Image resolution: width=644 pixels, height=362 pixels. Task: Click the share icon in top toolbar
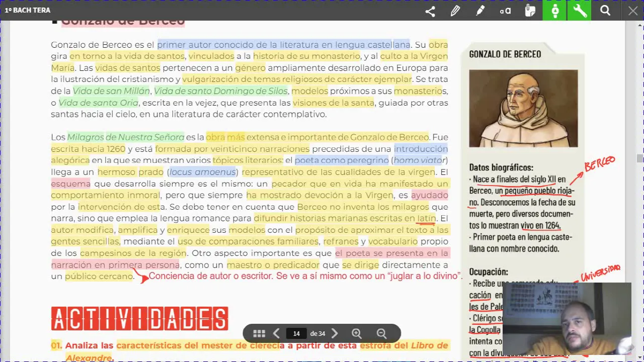430,11
